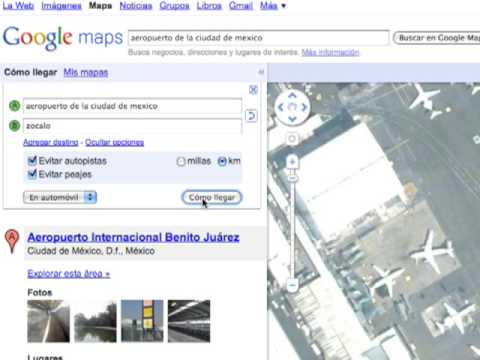
Task: Open the fourth photo of terminal interior
Action: pyautogui.click(x=189, y=321)
